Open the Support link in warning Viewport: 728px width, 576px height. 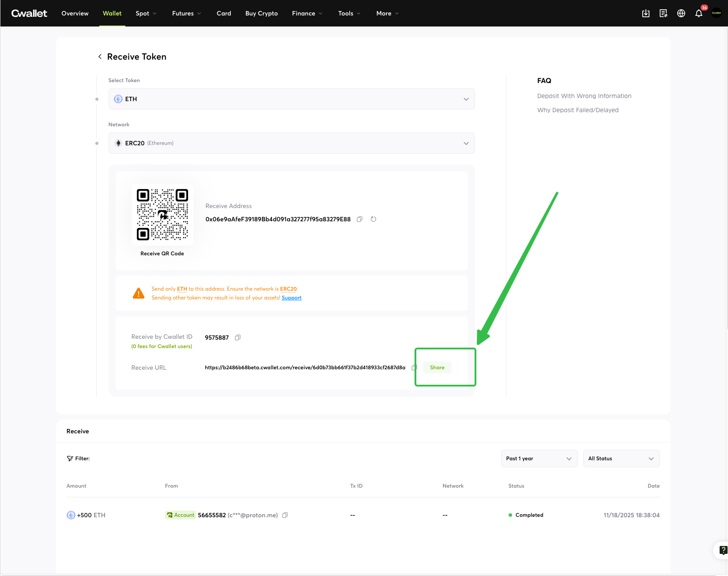(x=291, y=298)
